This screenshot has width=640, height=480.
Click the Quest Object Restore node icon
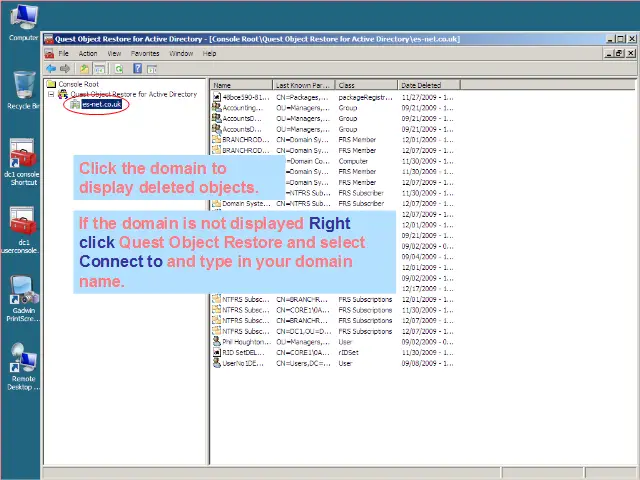63,94
